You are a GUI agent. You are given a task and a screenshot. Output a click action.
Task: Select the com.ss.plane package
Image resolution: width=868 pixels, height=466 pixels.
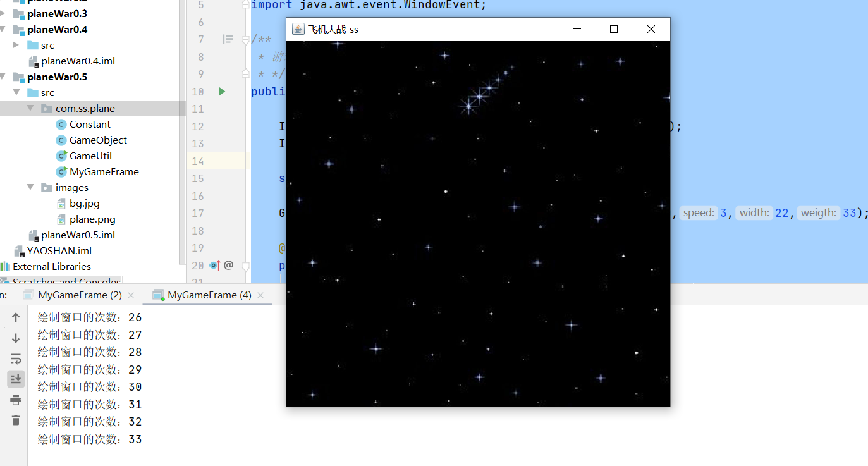85,109
